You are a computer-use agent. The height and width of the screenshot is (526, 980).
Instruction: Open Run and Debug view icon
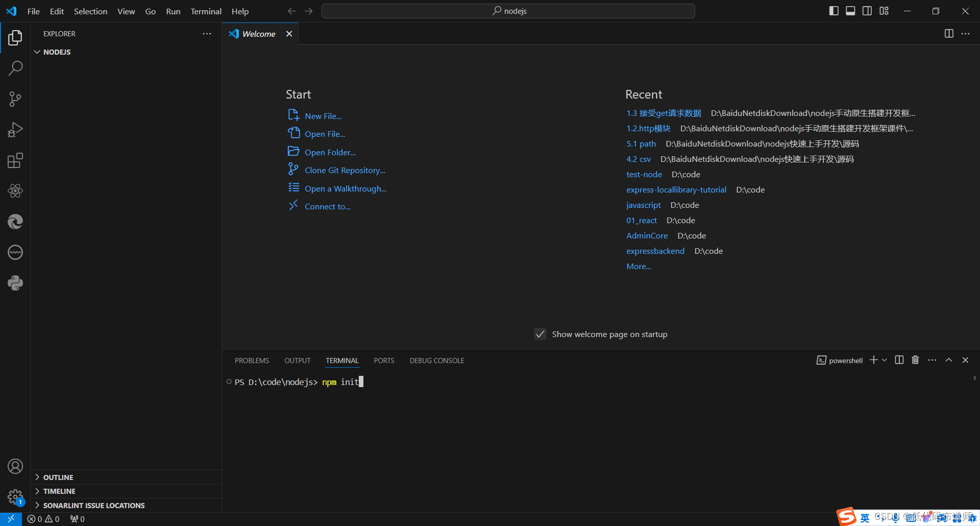pos(15,130)
